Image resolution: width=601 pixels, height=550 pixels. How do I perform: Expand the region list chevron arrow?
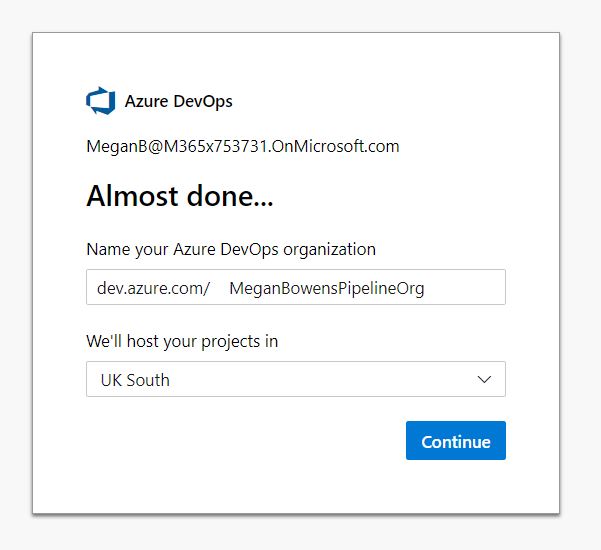485,380
